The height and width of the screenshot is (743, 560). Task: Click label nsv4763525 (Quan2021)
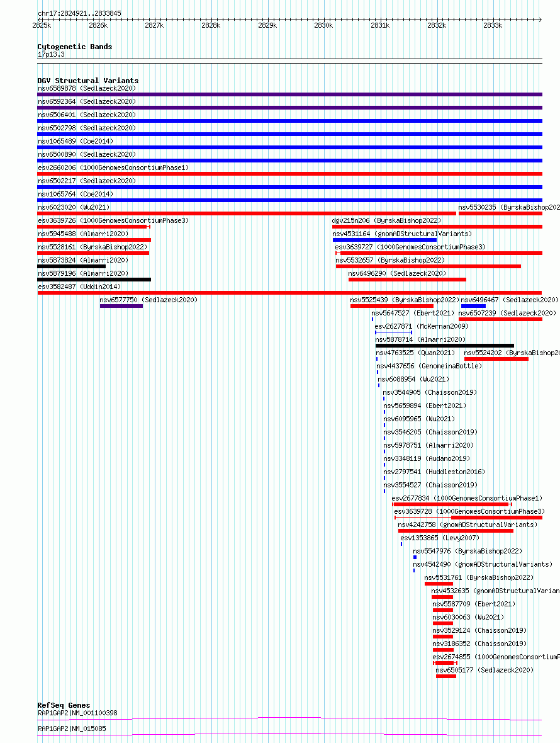[415, 354]
